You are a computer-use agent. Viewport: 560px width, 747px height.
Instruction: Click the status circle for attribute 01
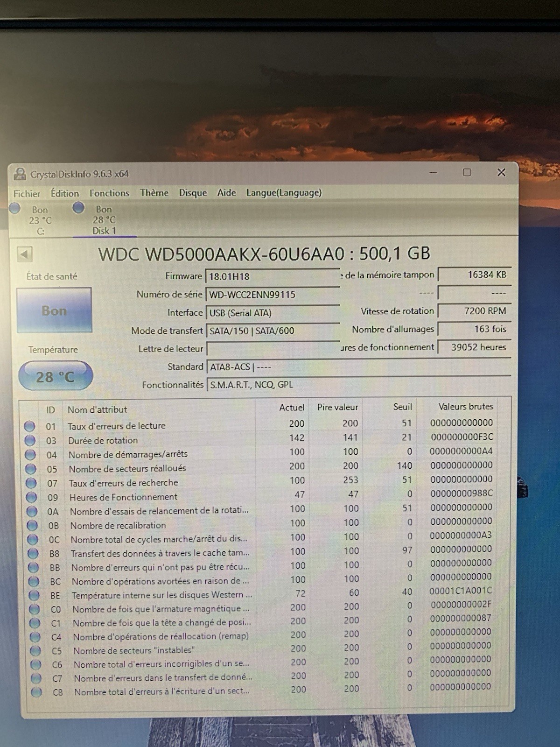[29, 426]
